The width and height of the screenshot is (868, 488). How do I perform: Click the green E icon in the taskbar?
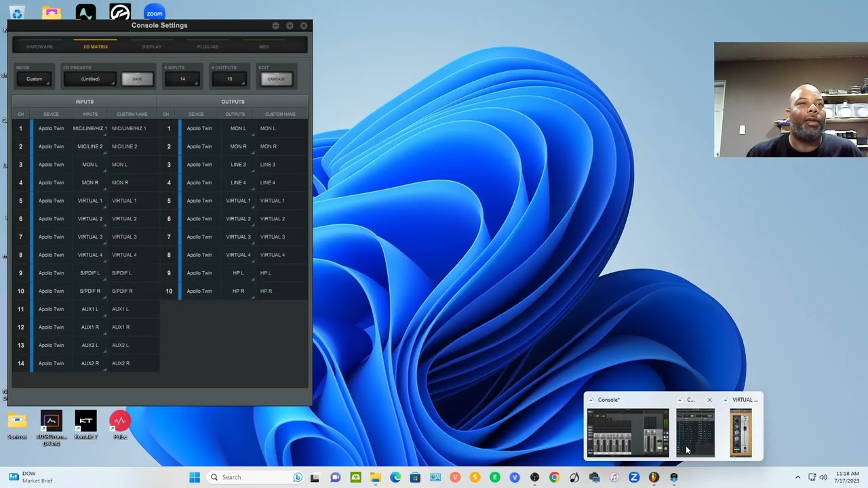click(495, 477)
